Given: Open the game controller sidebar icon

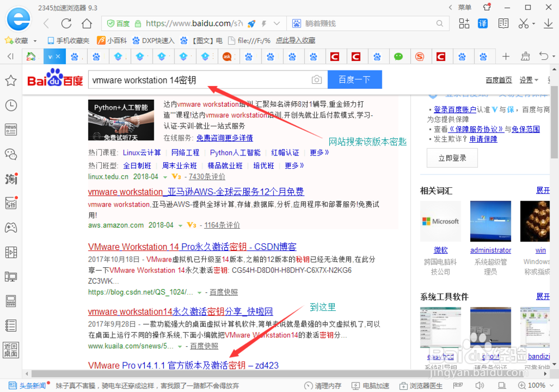Looking at the screenshot, I should click(11, 228).
